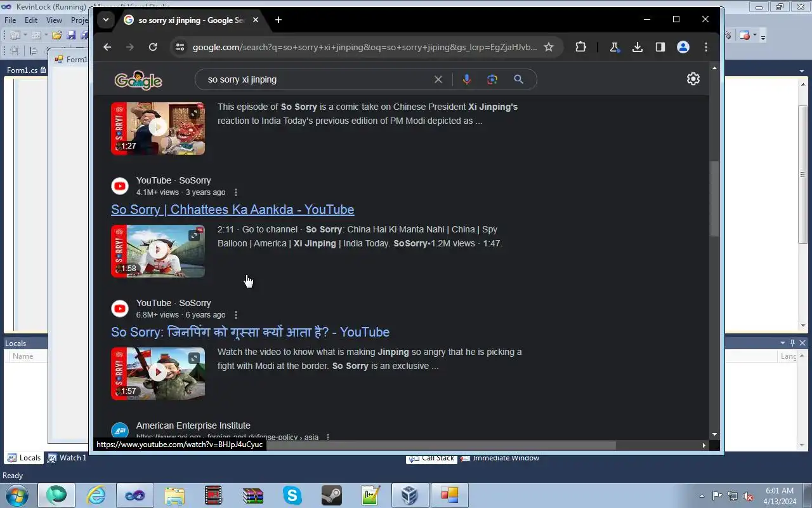This screenshot has height=508, width=812.
Task: Go back to the previous page in Chrome
Action: click(107, 47)
